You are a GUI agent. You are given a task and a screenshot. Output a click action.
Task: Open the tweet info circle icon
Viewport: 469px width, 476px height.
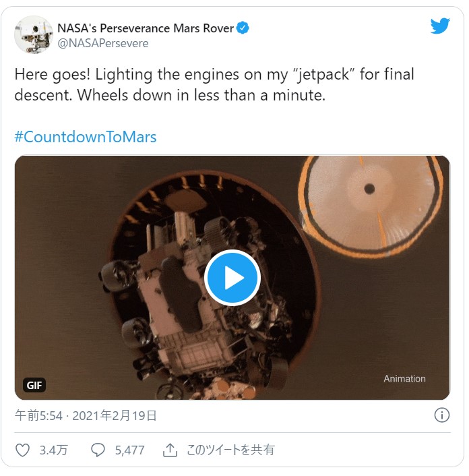(x=442, y=415)
